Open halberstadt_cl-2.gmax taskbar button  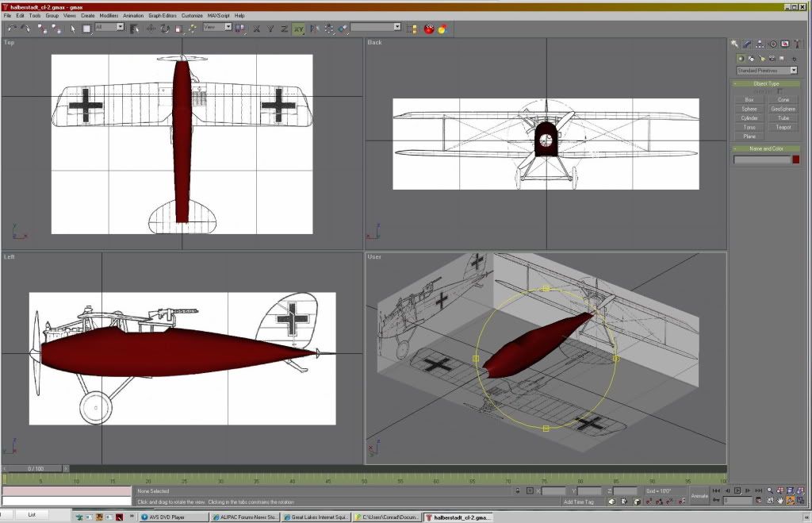point(458,517)
